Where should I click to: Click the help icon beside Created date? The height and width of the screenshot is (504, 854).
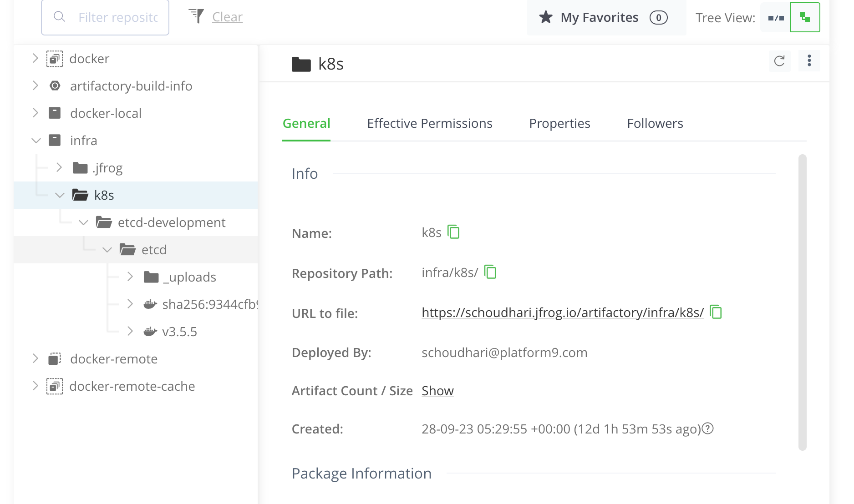(708, 428)
